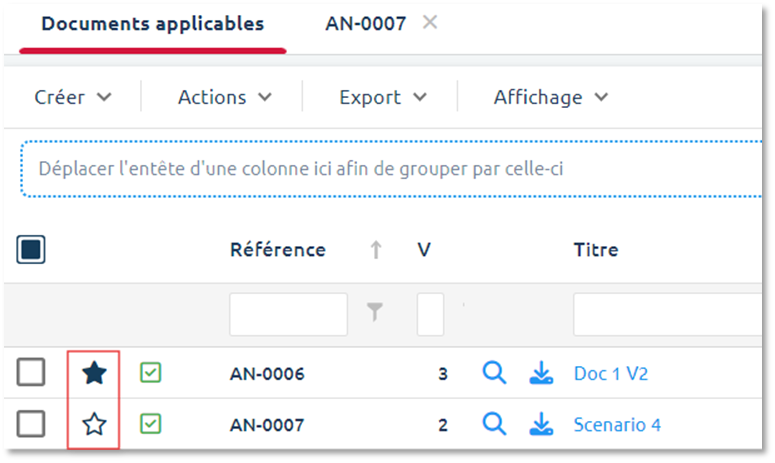Click the green status check icon for AN-0007

[x=150, y=425]
